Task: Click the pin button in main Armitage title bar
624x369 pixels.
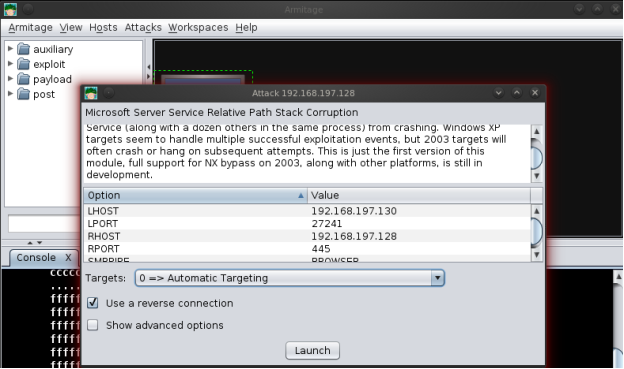Action: [x=28, y=9]
